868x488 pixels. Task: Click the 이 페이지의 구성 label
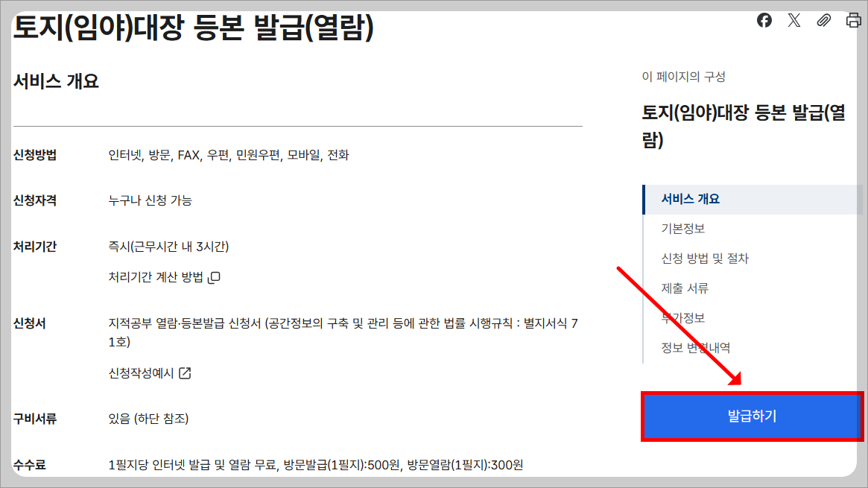coord(684,76)
